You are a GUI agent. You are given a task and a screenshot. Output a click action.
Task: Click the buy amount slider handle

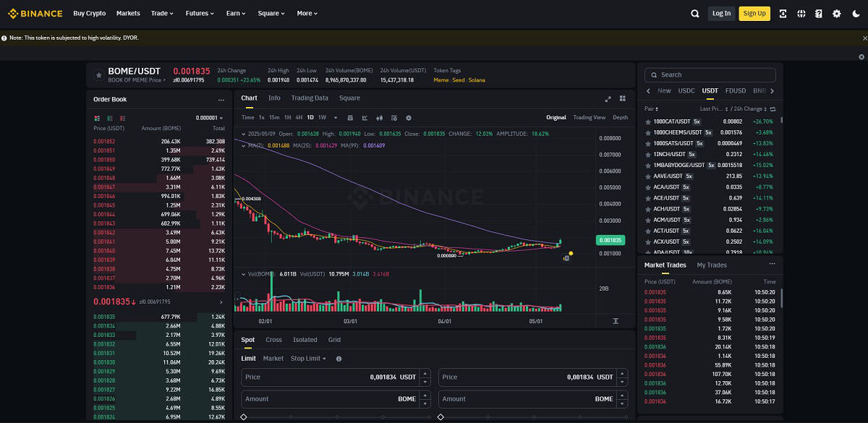click(244, 417)
